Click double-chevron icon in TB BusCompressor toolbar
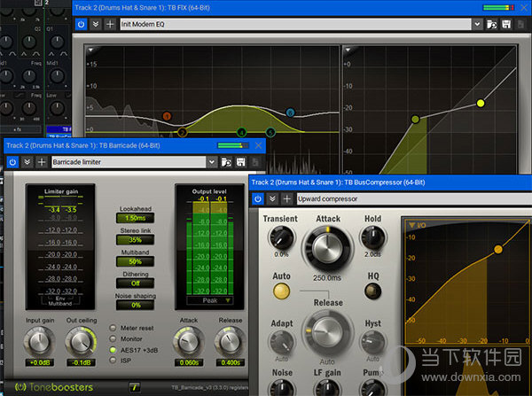This screenshot has width=532, height=396. click(274, 198)
